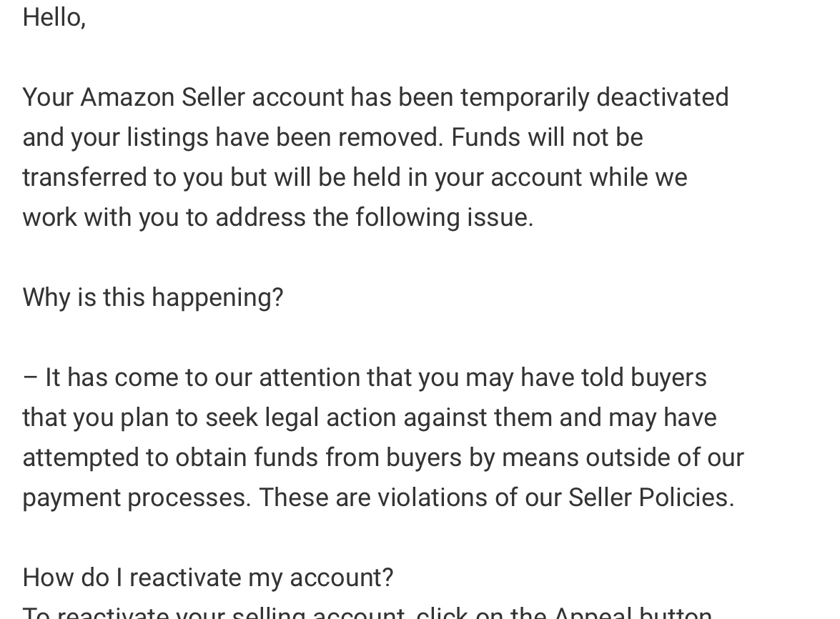Click the sentence starting "Funds will not be"

[x=547, y=137]
